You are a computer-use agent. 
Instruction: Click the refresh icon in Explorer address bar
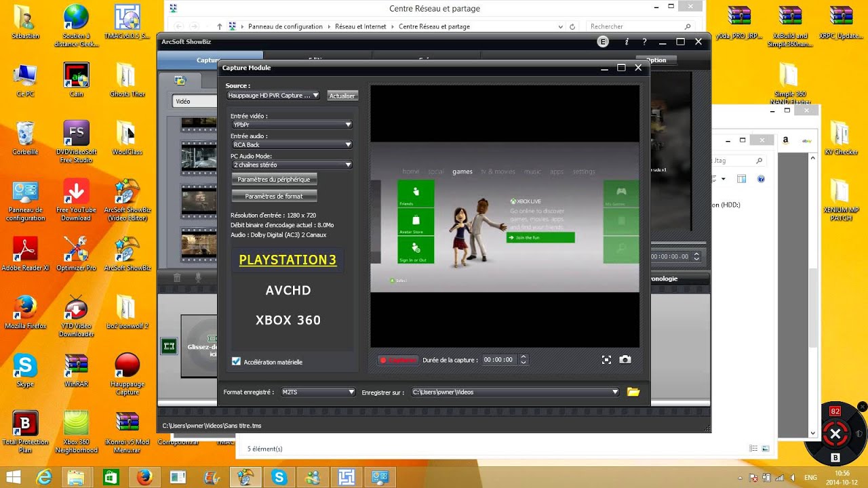[x=572, y=26]
